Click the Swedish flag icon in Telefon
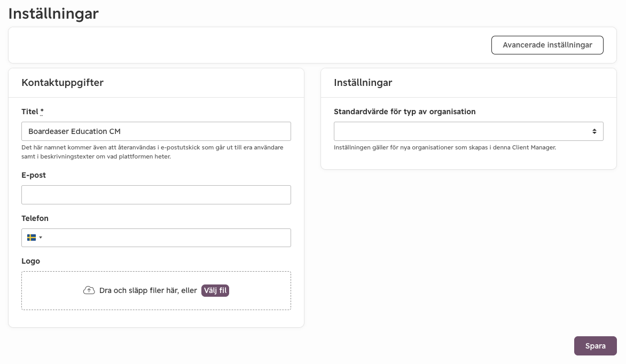 point(32,238)
